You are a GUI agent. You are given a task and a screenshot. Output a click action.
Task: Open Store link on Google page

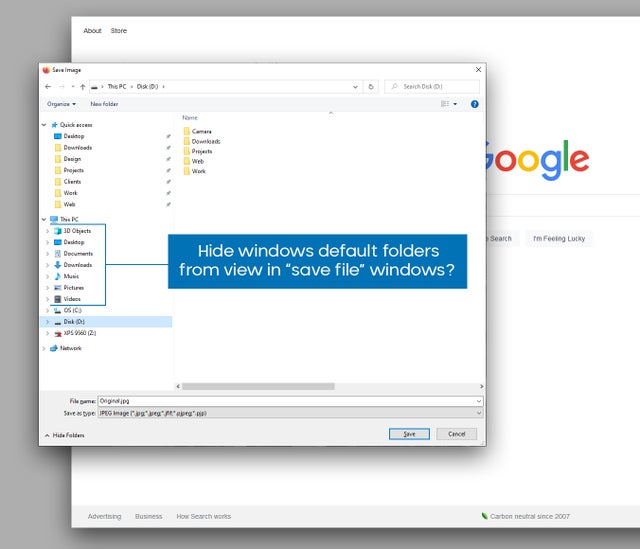pos(119,31)
